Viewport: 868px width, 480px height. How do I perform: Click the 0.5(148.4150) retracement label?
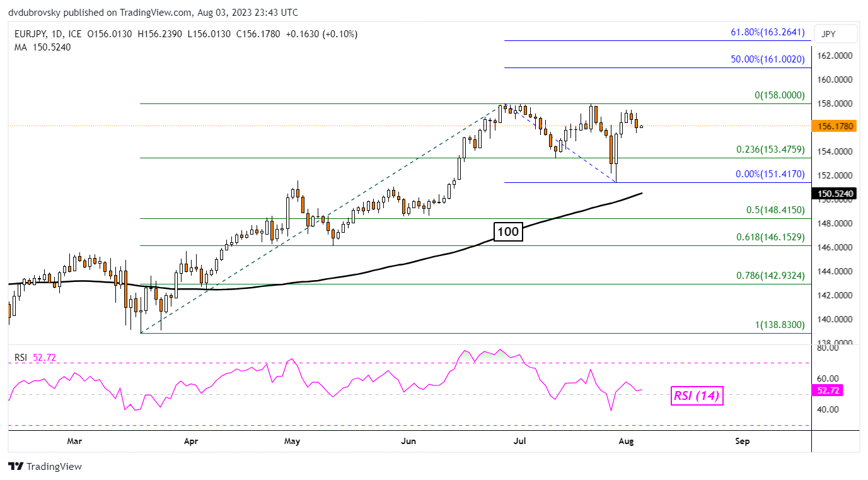pyautogui.click(x=774, y=210)
